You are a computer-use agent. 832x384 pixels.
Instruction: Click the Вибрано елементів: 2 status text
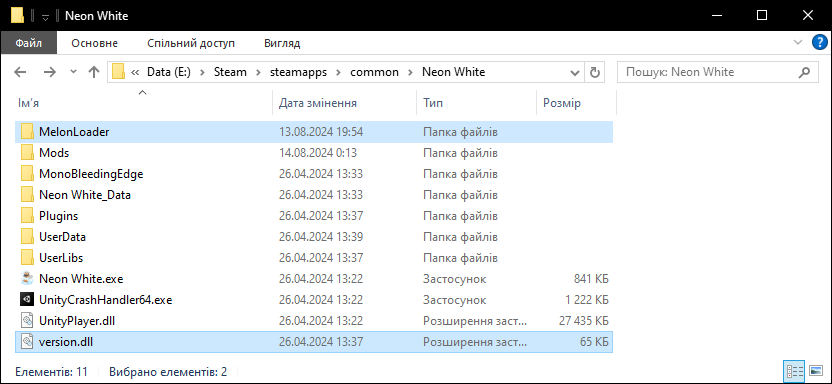tap(168, 371)
